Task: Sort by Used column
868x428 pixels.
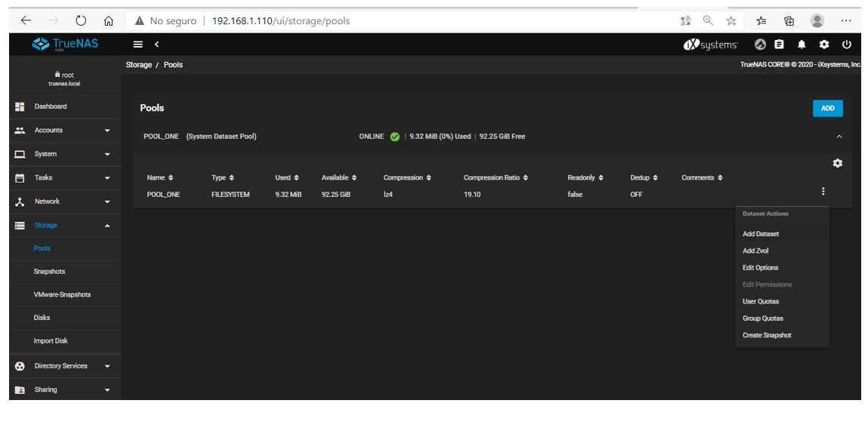Action: [287, 177]
